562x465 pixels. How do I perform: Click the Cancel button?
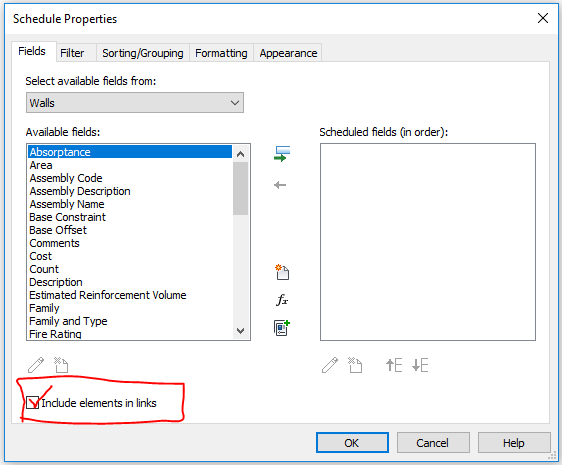[433, 443]
